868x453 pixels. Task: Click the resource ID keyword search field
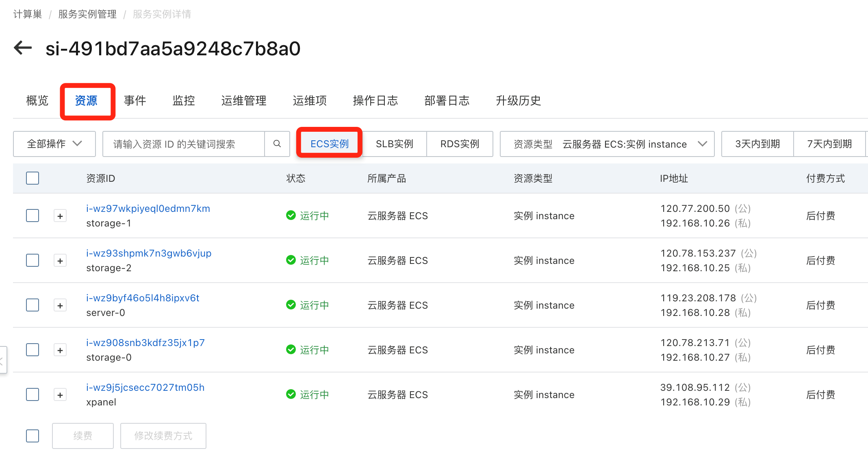pos(184,144)
